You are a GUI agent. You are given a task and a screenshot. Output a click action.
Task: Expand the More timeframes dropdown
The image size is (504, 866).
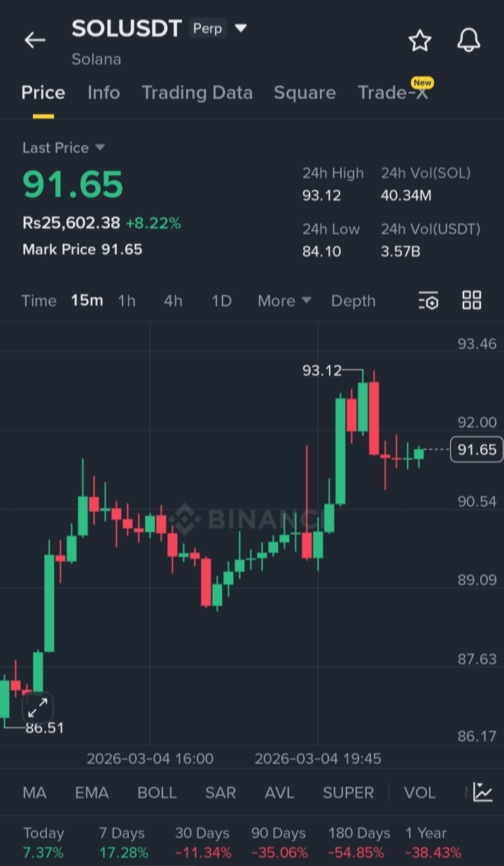284,301
